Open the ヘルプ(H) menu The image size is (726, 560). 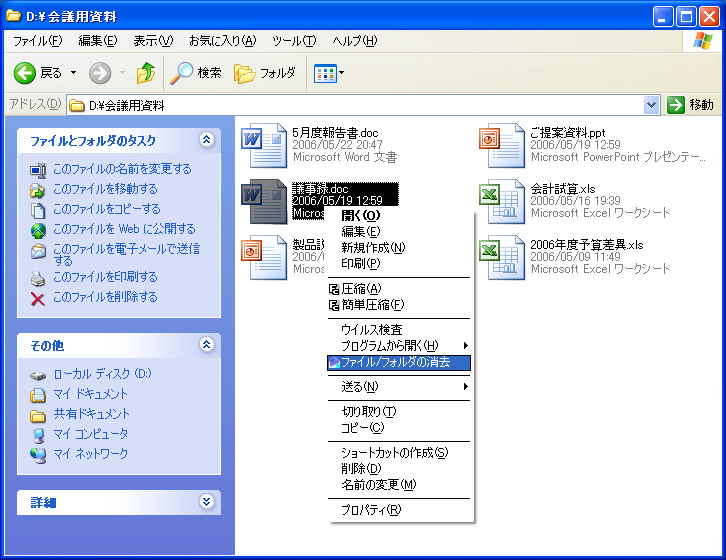click(355, 41)
